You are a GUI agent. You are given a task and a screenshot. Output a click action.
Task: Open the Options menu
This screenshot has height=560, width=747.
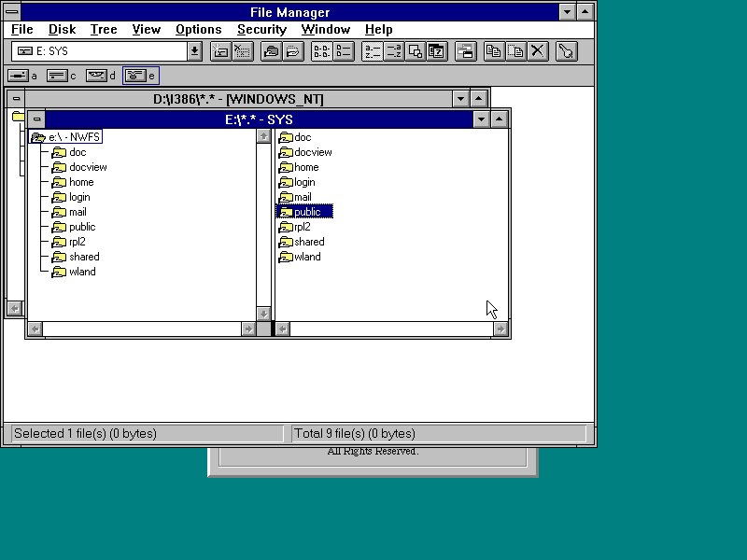(x=198, y=29)
